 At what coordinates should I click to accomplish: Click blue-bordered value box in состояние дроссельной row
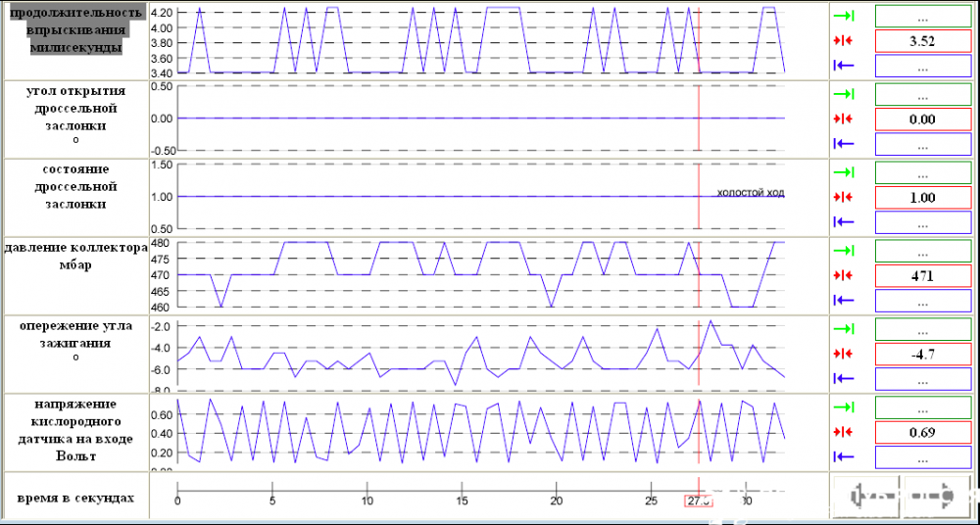pyautogui.click(x=922, y=222)
